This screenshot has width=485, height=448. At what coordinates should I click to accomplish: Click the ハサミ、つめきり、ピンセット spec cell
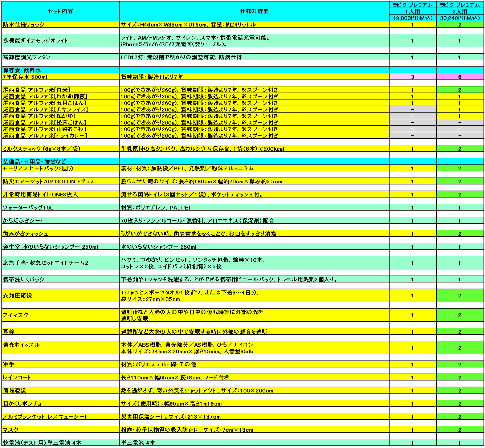click(x=254, y=263)
